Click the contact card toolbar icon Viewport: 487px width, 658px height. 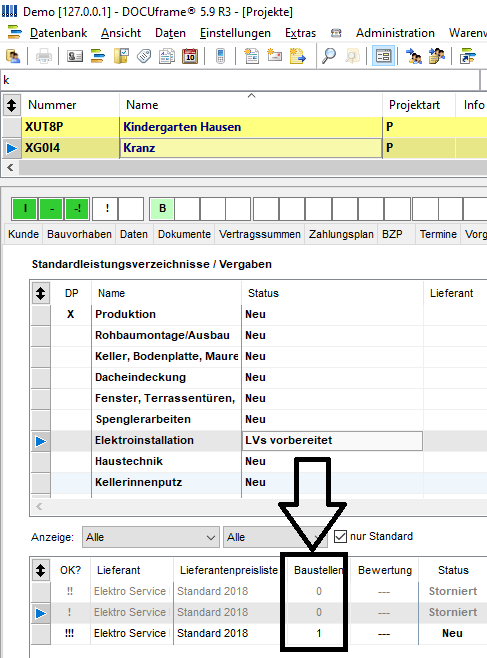pos(75,56)
